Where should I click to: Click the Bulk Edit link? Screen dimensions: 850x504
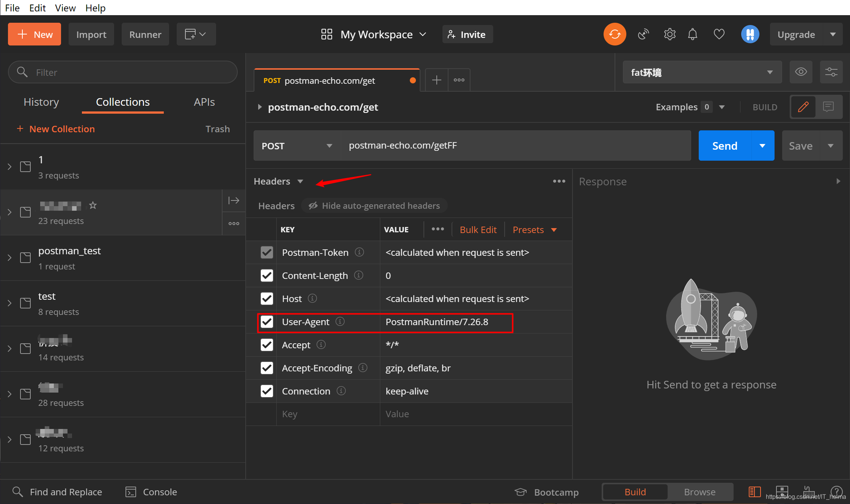point(478,230)
